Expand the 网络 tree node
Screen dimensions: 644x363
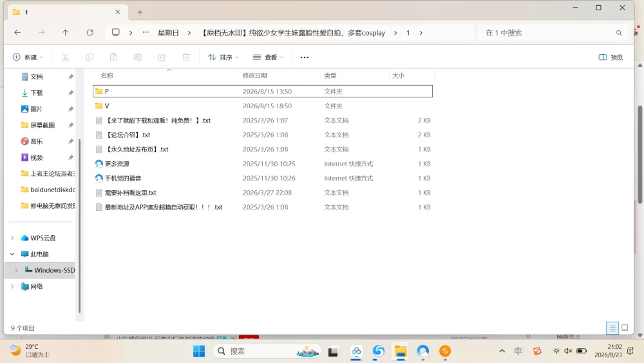click(12, 286)
